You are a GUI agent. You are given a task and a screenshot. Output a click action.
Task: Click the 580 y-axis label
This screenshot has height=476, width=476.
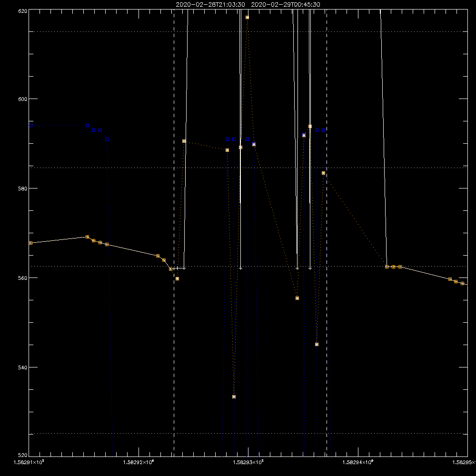[23, 188]
